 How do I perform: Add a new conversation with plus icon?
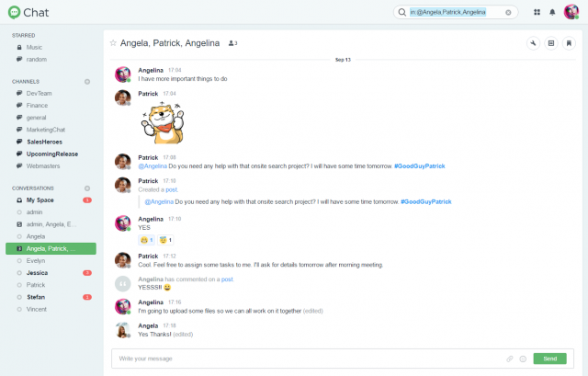click(x=87, y=188)
